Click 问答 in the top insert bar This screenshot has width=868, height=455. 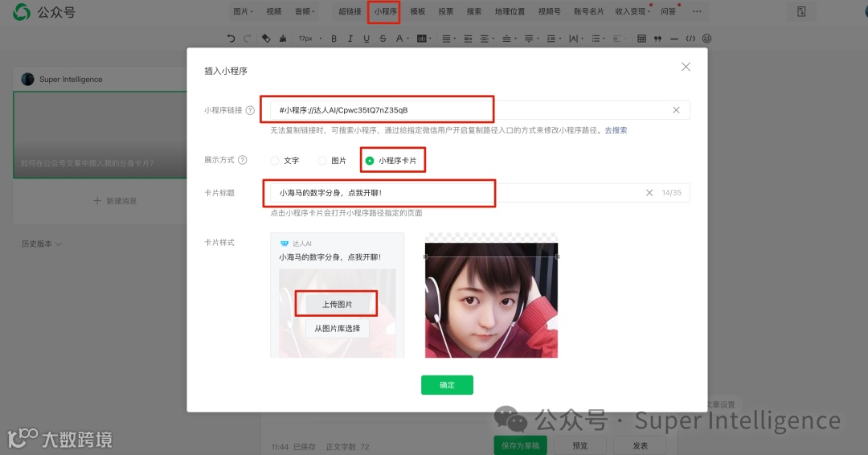click(668, 11)
